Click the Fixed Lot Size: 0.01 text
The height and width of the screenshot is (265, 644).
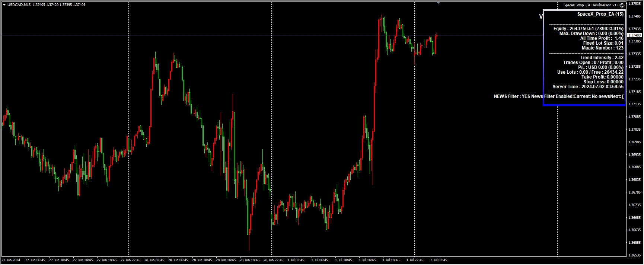click(x=603, y=43)
